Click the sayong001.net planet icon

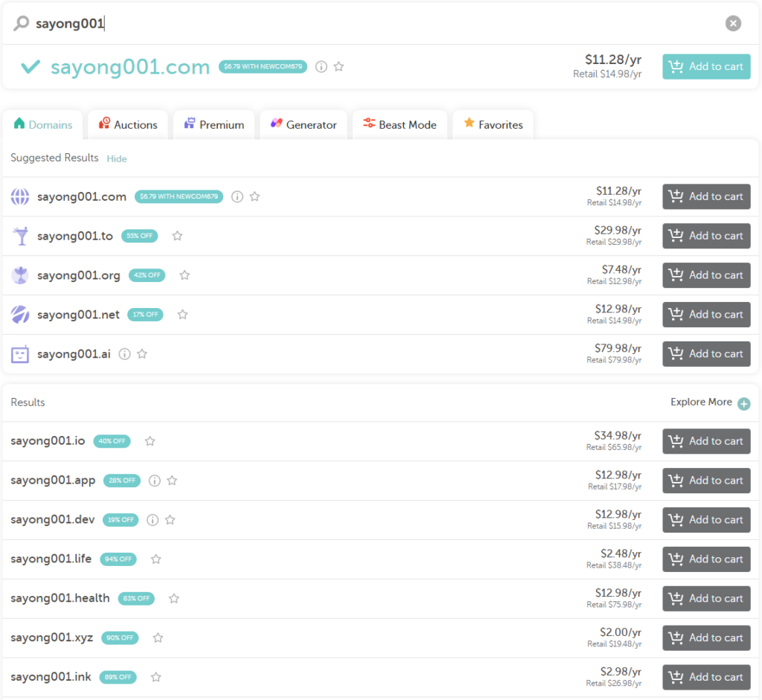(x=20, y=315)
